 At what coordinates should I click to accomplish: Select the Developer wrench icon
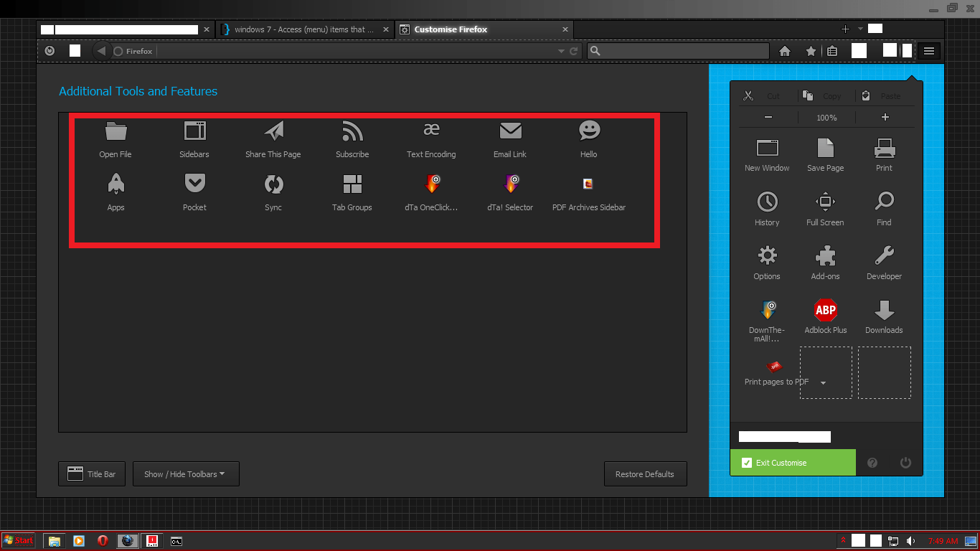884,255
